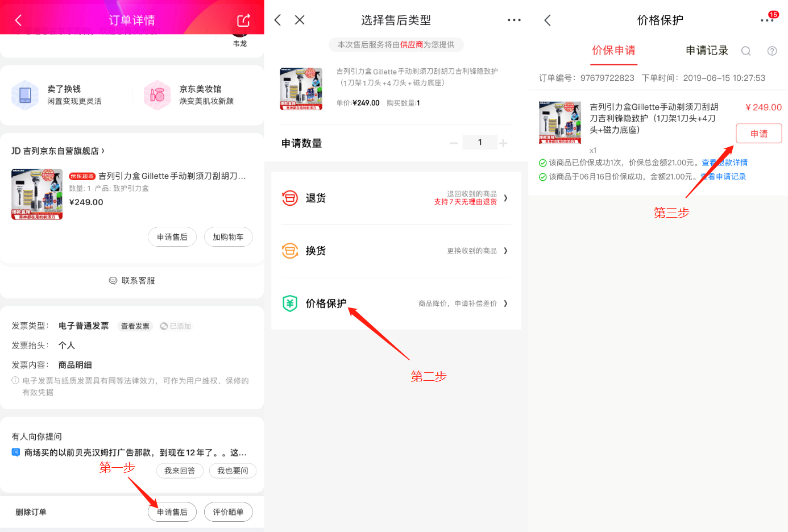The image size is (788, 532).
Task: Delete the order with 删除订单
Action: [x=31, y=512]
